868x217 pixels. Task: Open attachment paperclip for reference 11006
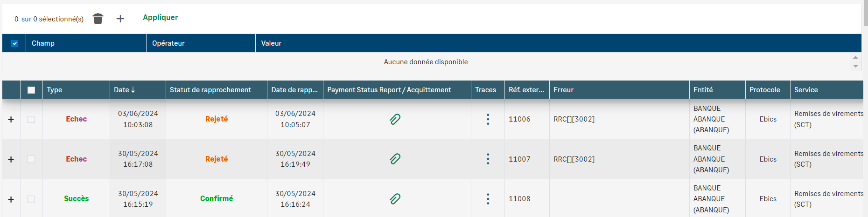tap(395, 119)
